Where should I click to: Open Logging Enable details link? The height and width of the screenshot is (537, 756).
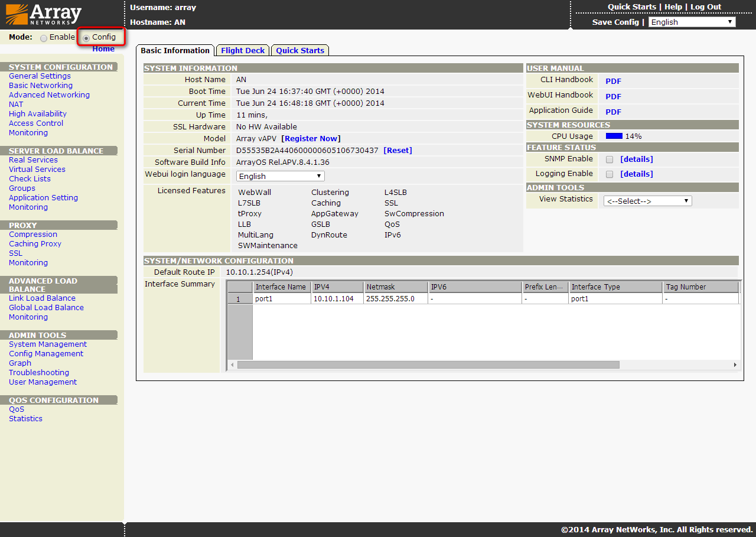tap(637, 174)
